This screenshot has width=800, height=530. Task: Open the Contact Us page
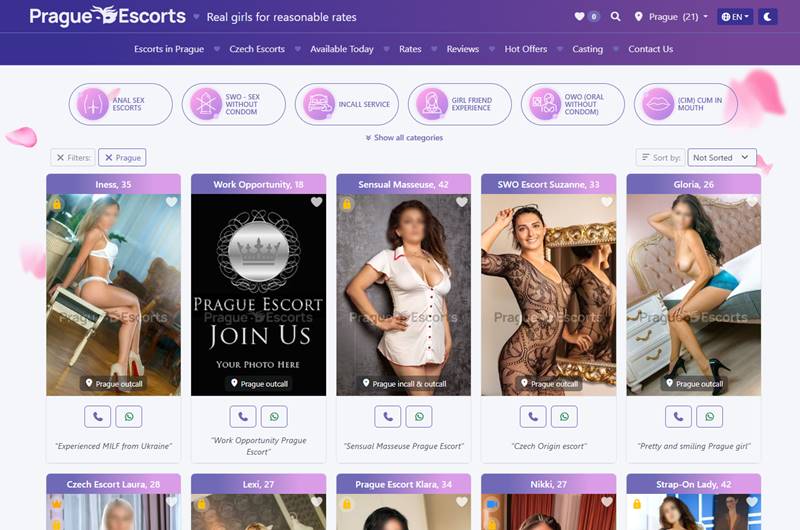(651, 49)
